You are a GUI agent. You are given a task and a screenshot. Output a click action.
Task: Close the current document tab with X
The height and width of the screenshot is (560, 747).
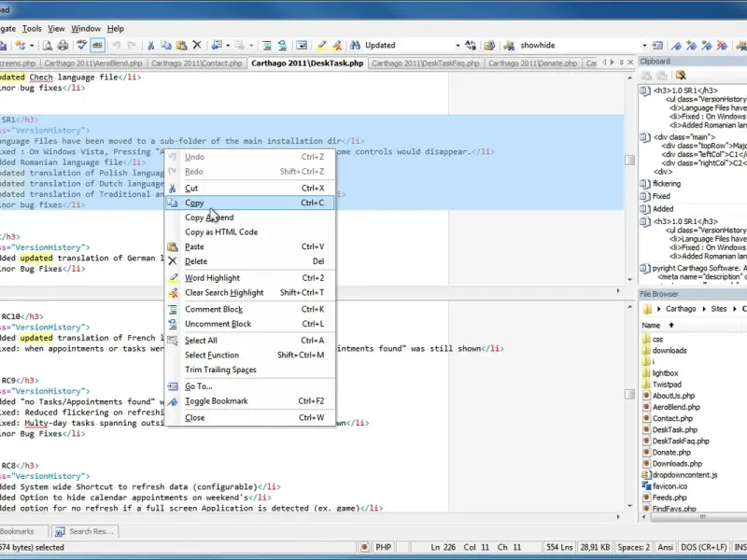click(630, 63)
